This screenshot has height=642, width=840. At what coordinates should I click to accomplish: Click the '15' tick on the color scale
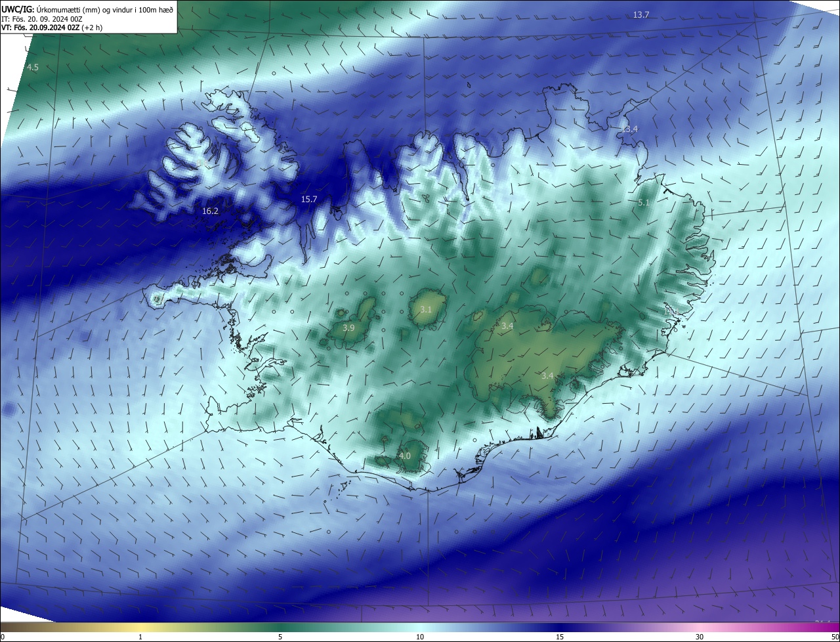(560, 637)
